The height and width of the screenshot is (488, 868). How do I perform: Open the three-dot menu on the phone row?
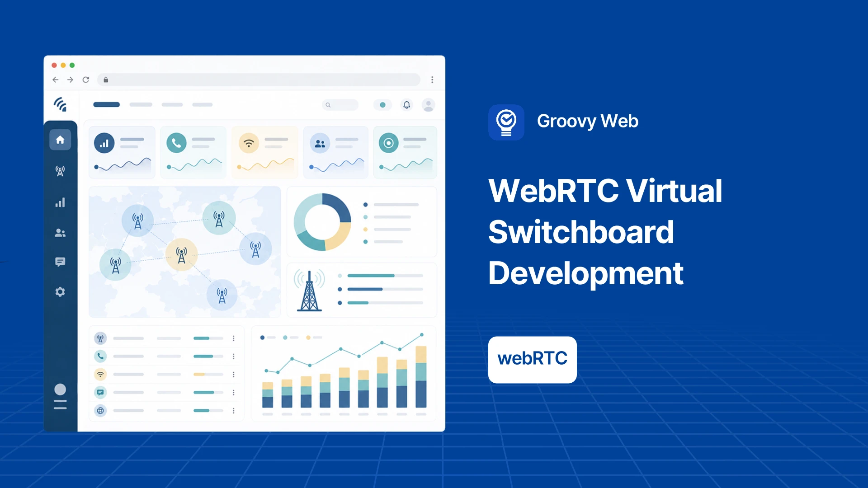pos(234,356)
